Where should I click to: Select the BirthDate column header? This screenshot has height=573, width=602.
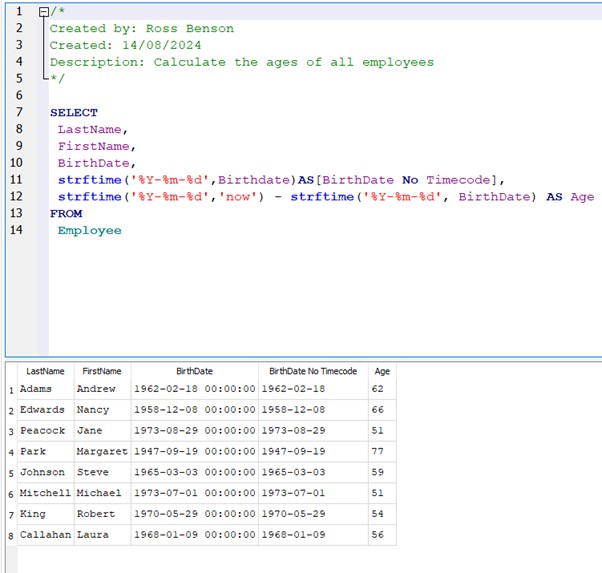click(194, 371)
